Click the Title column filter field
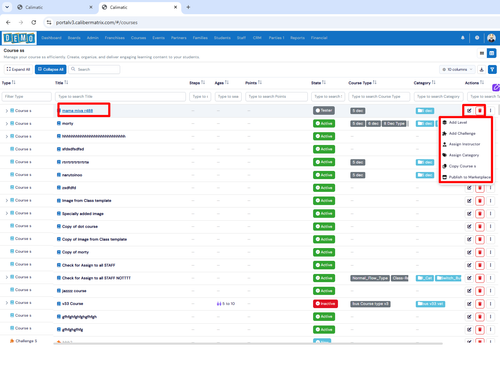The width and height of the screenshot is (500, 366). (120, 97)
